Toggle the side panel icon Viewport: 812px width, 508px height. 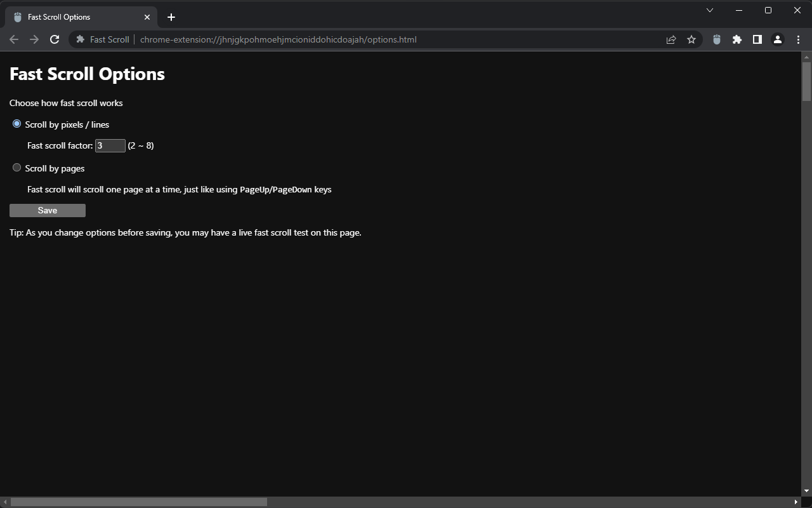[757, 39]
